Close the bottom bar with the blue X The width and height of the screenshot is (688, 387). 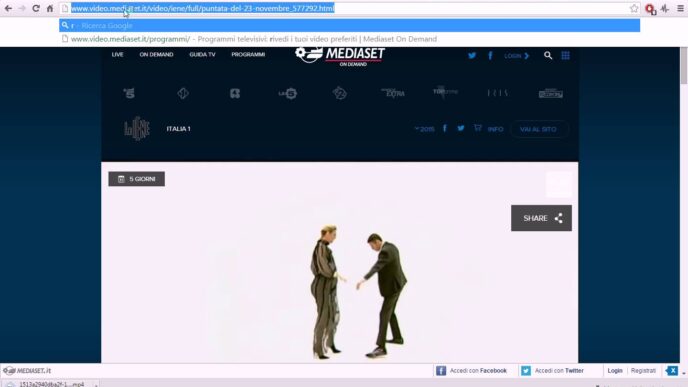click(x=672, y=371)
